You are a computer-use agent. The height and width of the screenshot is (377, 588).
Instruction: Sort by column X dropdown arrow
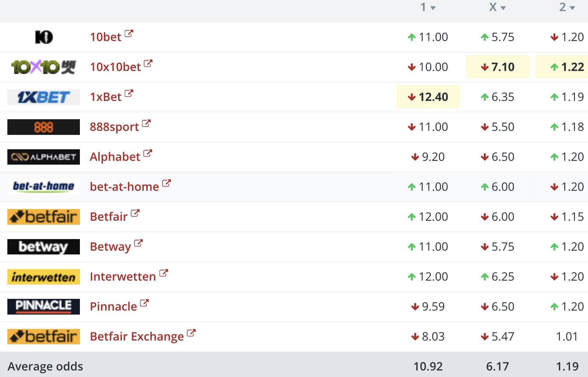(x=503, y=8)
